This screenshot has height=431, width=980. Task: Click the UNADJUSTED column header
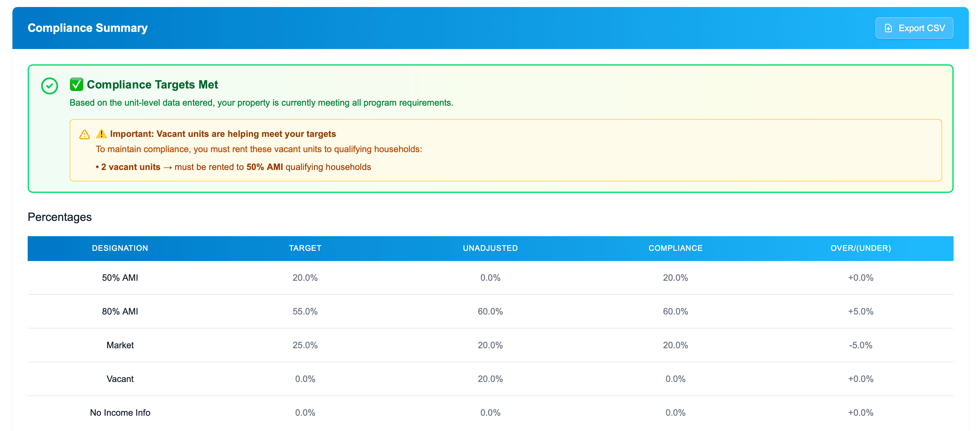point(490,248)
